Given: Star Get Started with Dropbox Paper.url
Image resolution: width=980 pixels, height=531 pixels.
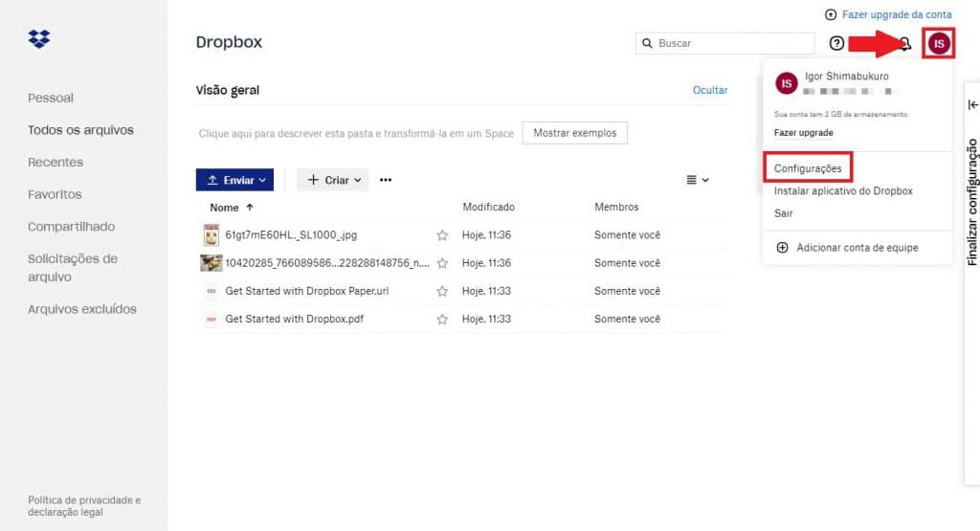Looking at the screenshot, I should tap(442, 291).
